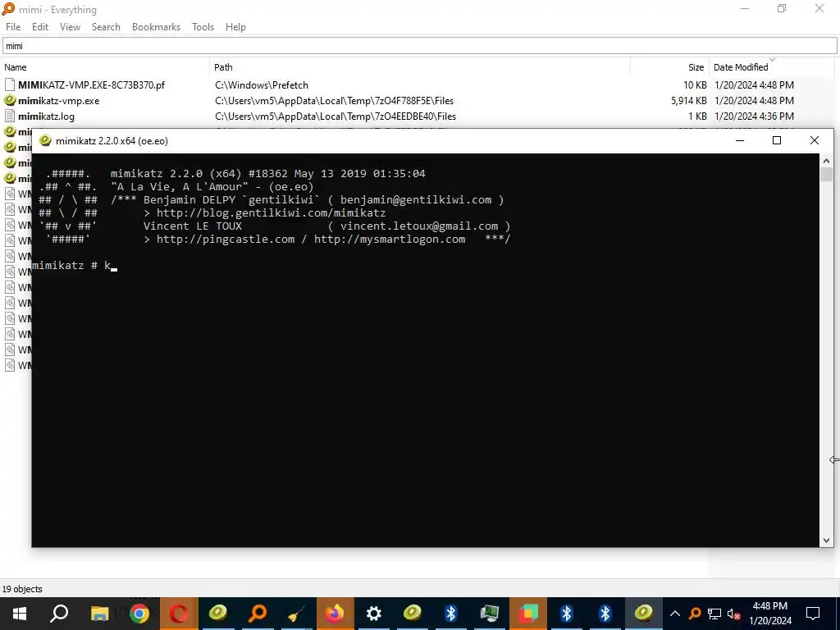Click the muted volume tray icon
Viewport: 840px width, 630px height.
[x=734, y=614]
